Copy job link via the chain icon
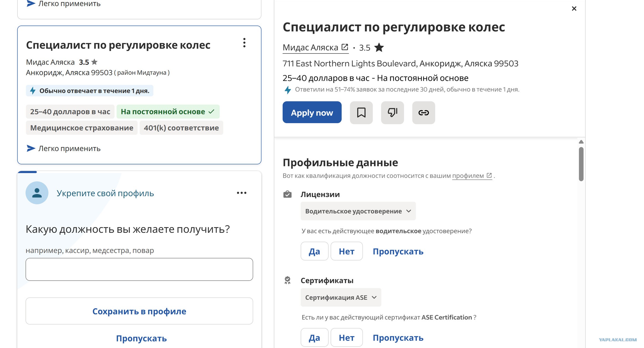Viewport: 644px width, 348px height. pos(423,113)
